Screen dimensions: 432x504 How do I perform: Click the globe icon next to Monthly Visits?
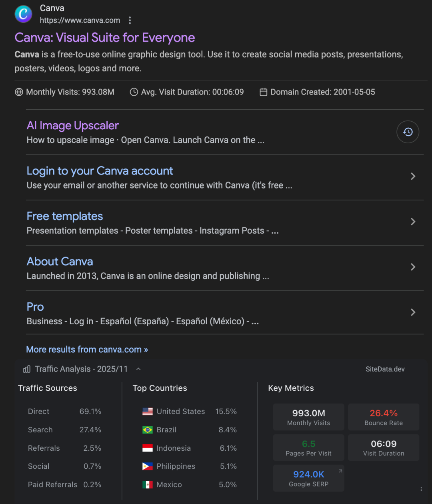[x=19, y=92]
